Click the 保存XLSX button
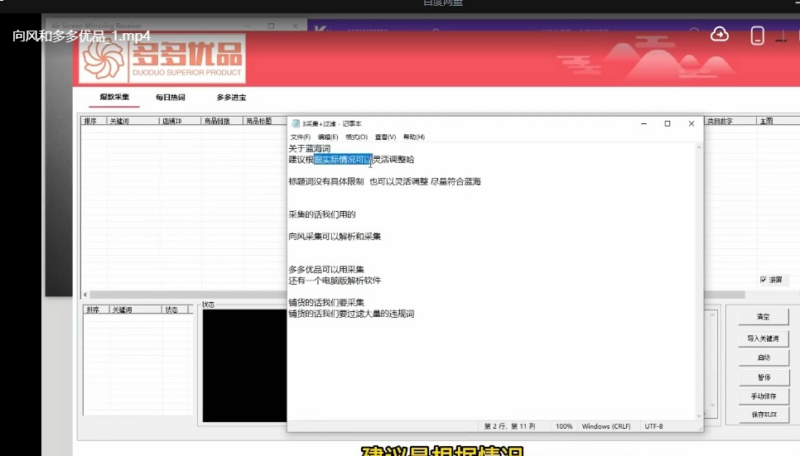 [x=763, y=415]
